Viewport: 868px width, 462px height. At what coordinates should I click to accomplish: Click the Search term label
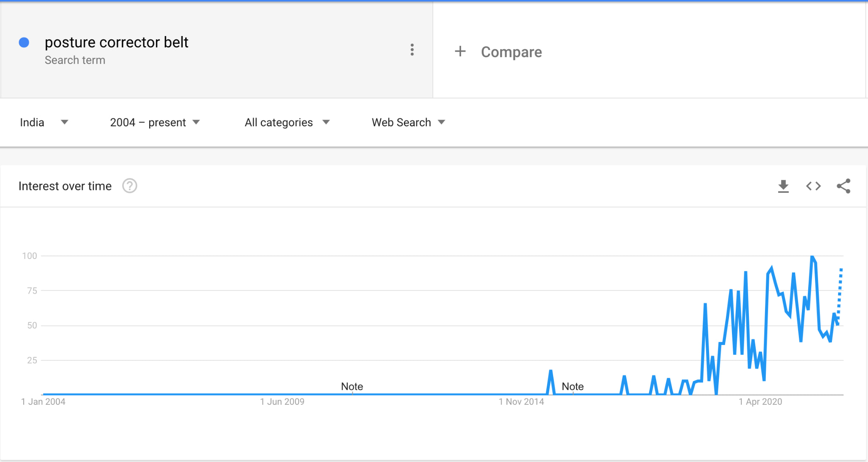pyautogui.click(x=75, y=60)
